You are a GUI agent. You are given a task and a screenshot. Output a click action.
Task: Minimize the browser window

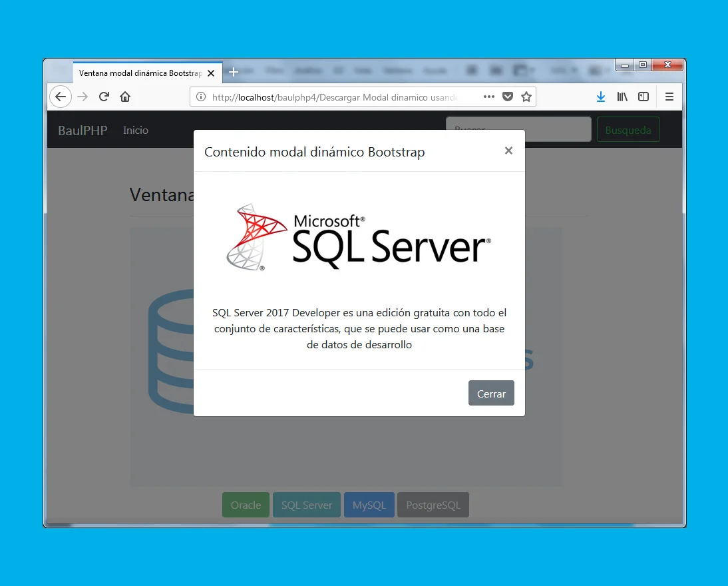point(625,65)
